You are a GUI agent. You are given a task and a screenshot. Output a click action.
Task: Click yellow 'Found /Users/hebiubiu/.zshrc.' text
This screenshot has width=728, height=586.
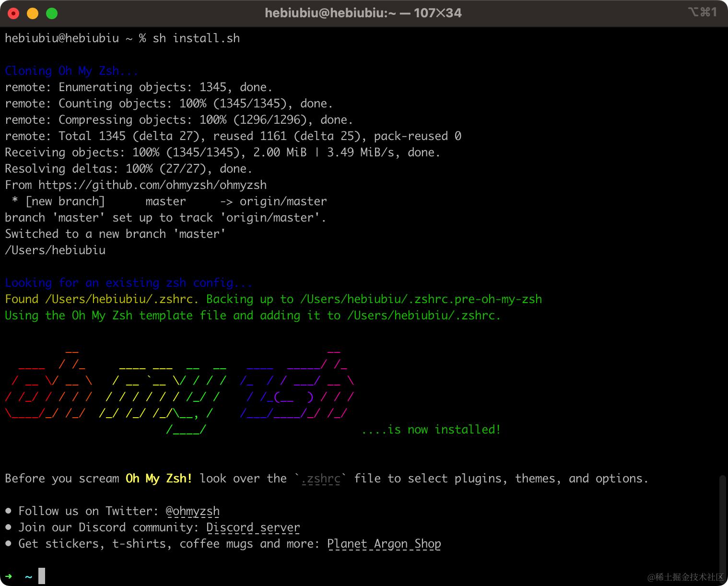pos(102,299)
